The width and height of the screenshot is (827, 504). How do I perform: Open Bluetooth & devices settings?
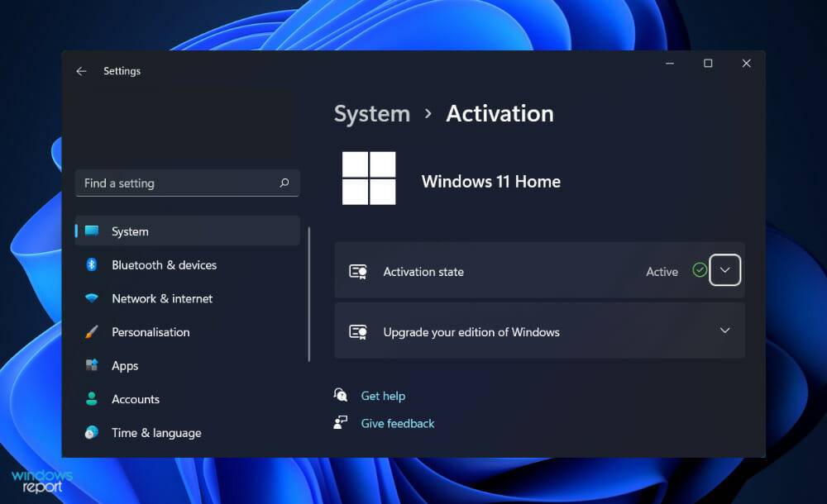[93, 264]
